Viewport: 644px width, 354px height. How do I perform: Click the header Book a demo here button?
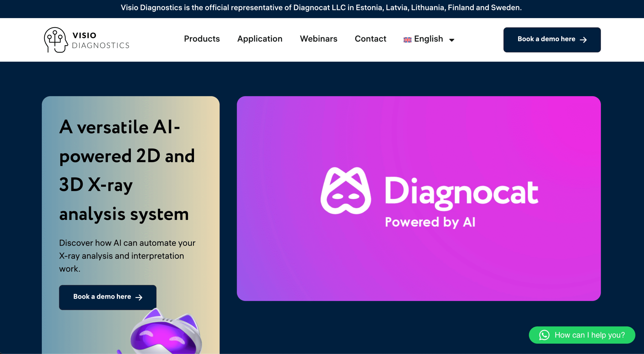pos(552,40)
